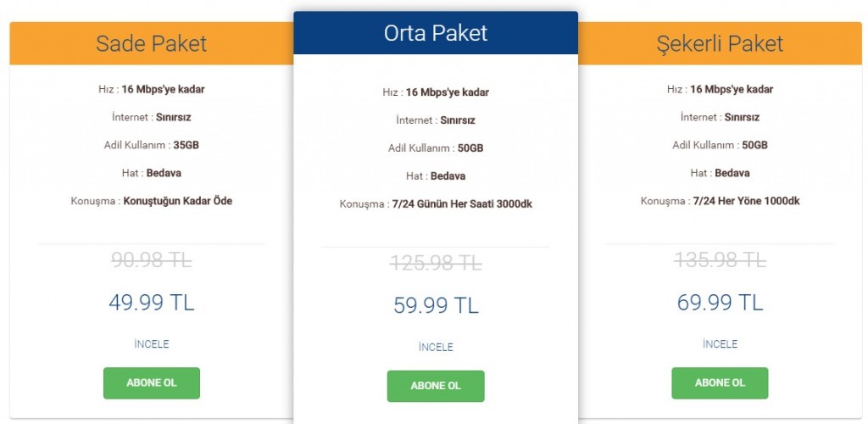Click Konuştuğun Kadar Öde text

[177, 201]
